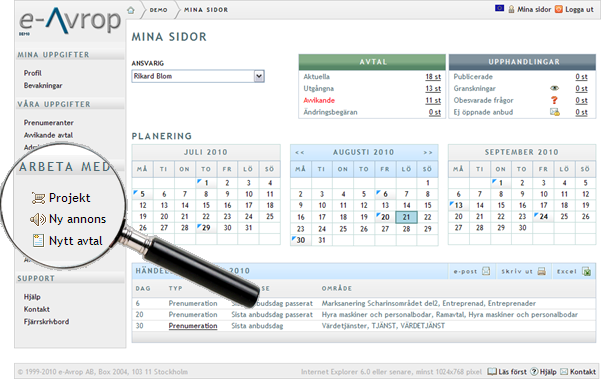Click the home icon in breadcrumb
The height and width of the screenshot is (379, 601).
tap(131, 10)
